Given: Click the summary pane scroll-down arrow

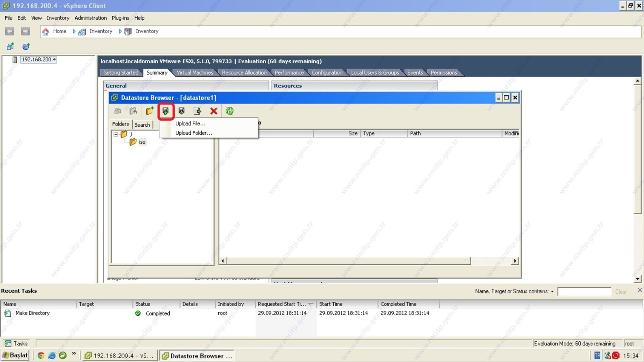Looking at the screenshot, I should tap(638, 279).
